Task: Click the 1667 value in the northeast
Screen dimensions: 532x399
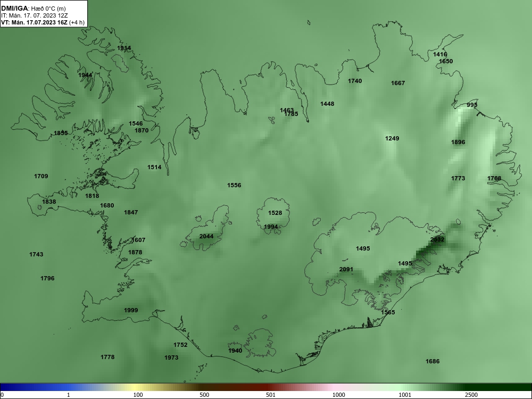Action: [398, 83]
